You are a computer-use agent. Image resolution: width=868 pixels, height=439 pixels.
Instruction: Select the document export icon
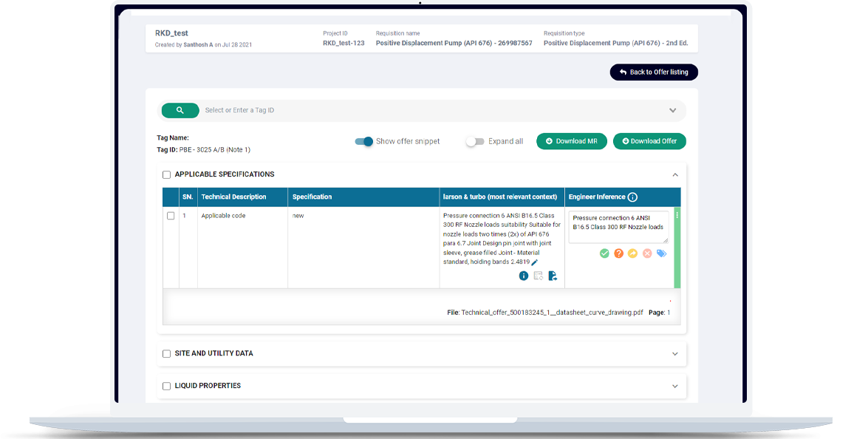coord(553,276)
